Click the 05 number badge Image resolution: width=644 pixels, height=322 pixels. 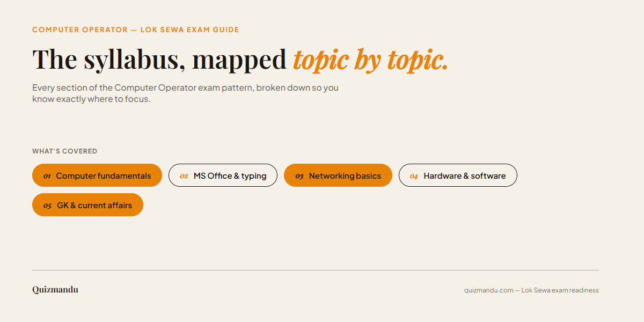tap(48, 206)
